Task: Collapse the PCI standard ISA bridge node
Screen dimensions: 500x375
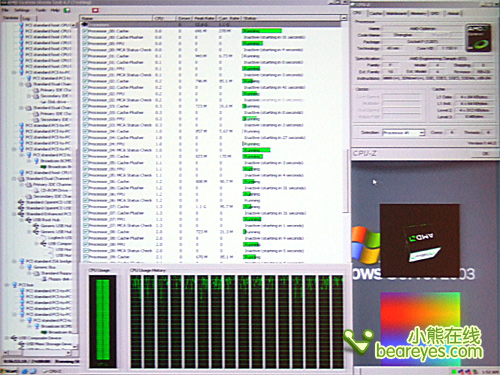Action: click(x=15, y=261)
